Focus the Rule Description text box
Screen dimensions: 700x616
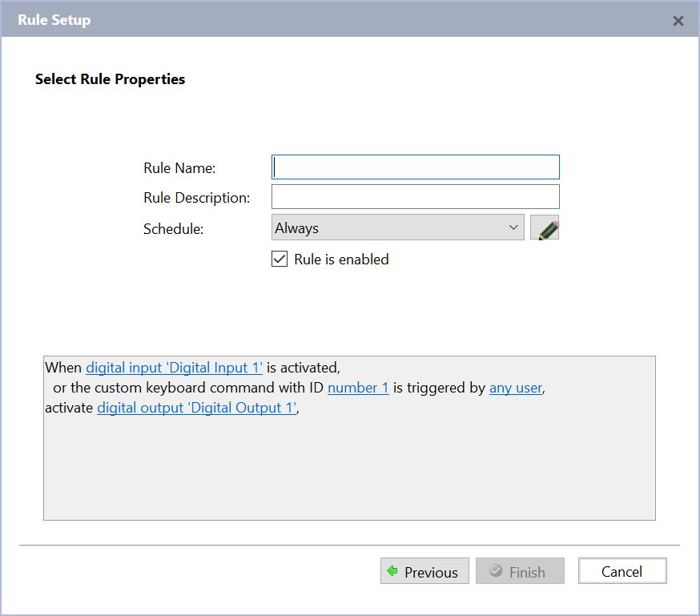point(416,197)
